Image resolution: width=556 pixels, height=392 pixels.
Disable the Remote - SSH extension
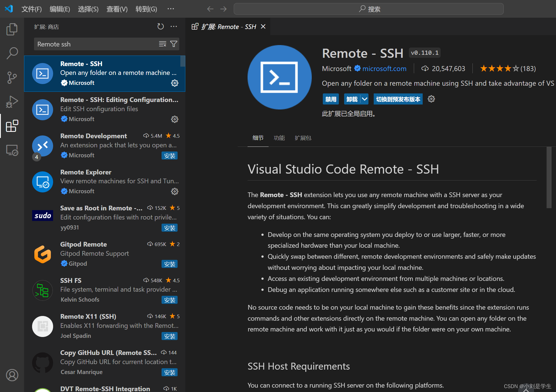pyautogui.click(x=331, y=99)
